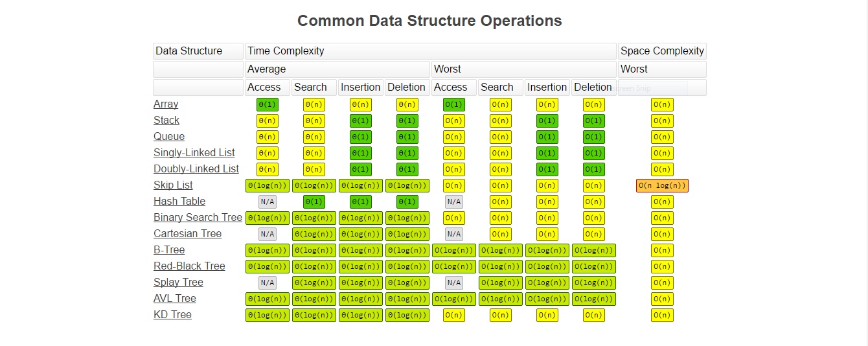Follow the Singly-Linked List link
The image size is (868, 346).
click(194, 153)
